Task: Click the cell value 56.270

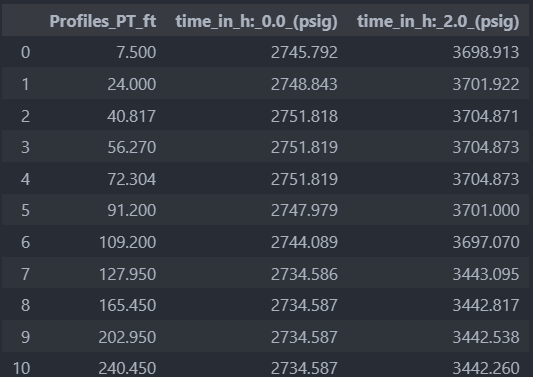Action: coord(132,148)
